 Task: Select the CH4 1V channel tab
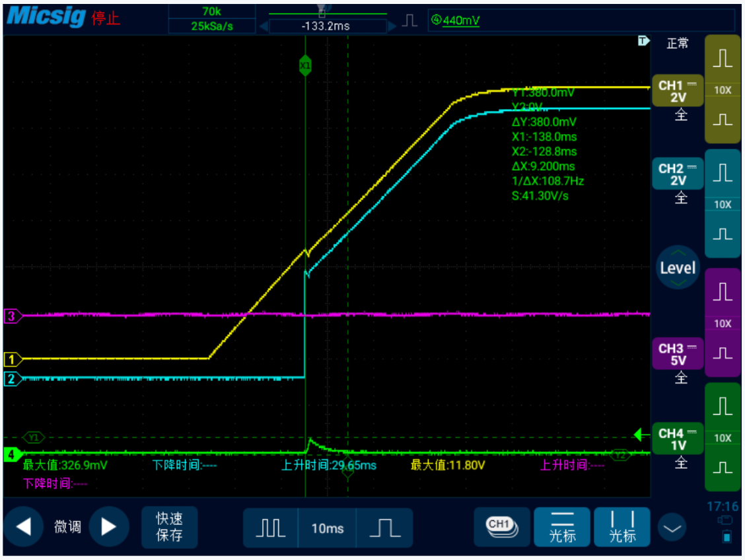pyautogui.click(x=678, y=439)
